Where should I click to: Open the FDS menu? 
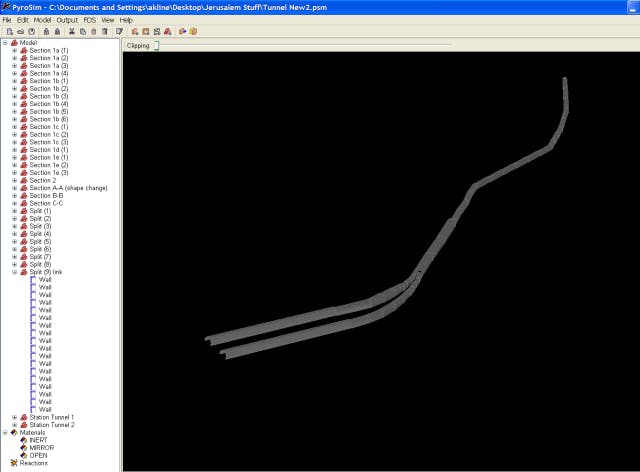click(90, 20)
